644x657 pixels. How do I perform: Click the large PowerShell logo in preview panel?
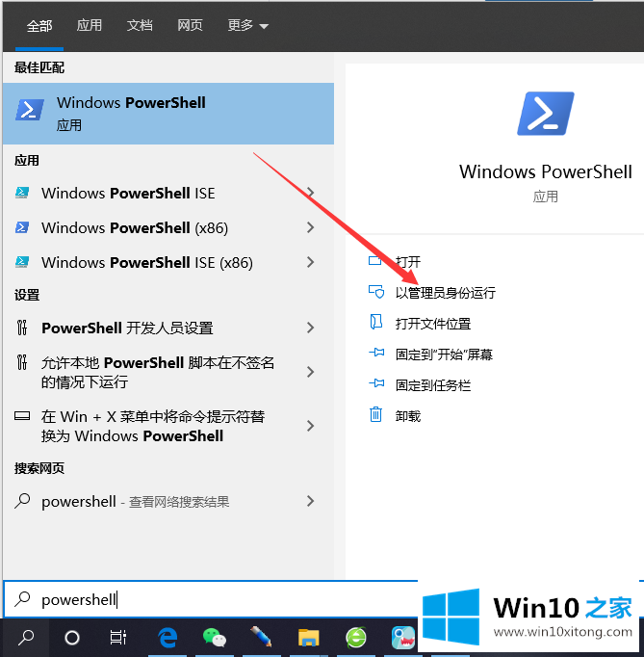[546, 114]
